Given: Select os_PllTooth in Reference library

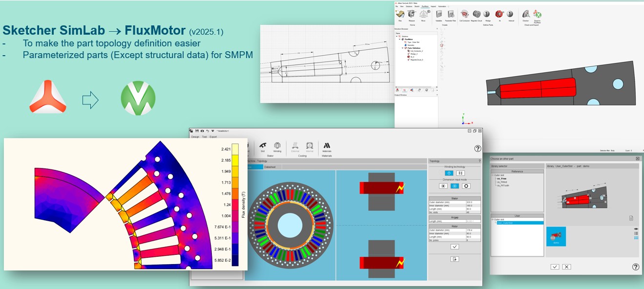Looking at the screenshot, I should [503, 186].
